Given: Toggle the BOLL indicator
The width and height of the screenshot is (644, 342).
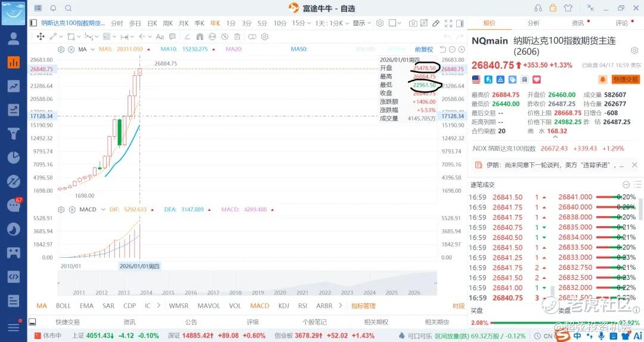Looking at the screenshot, I should pyautogui.click(x=63, y=306).
